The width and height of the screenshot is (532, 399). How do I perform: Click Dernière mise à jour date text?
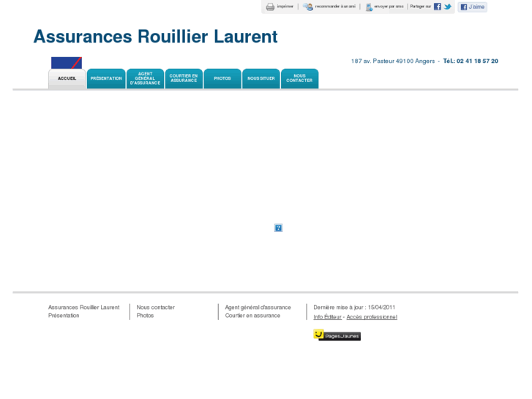click(x=354, y=307)
